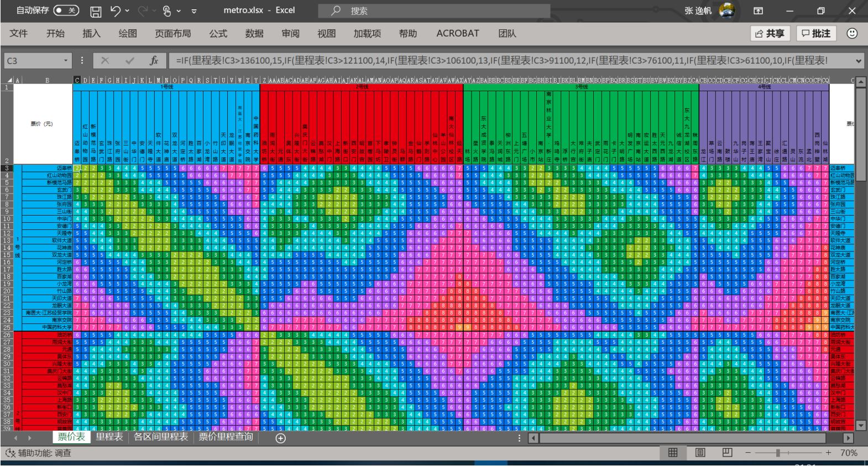868x466 pixels.
Task: Click the 搜索 search box in title bar
Action: click(435, 11)
